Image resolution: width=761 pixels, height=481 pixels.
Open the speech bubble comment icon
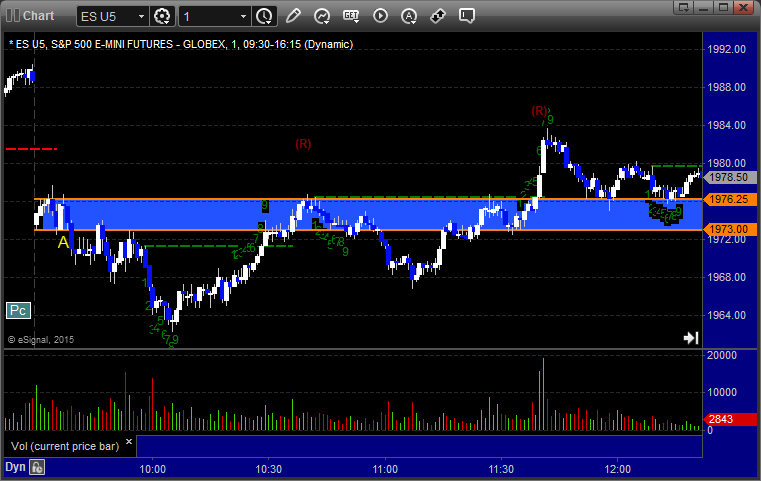[466, 16]
